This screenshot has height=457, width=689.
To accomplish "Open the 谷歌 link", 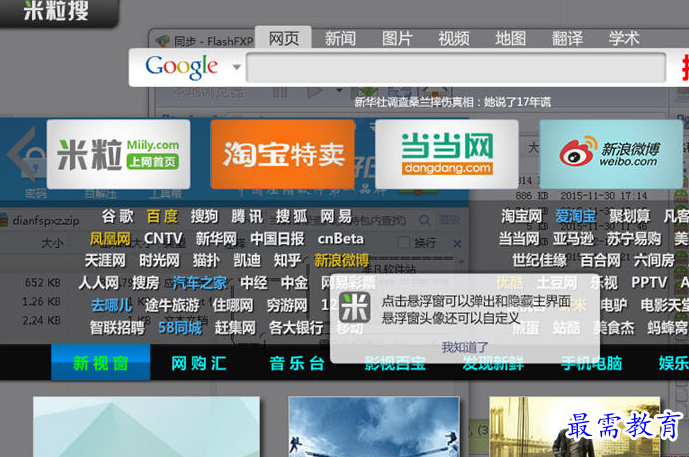I will [117, 216].
